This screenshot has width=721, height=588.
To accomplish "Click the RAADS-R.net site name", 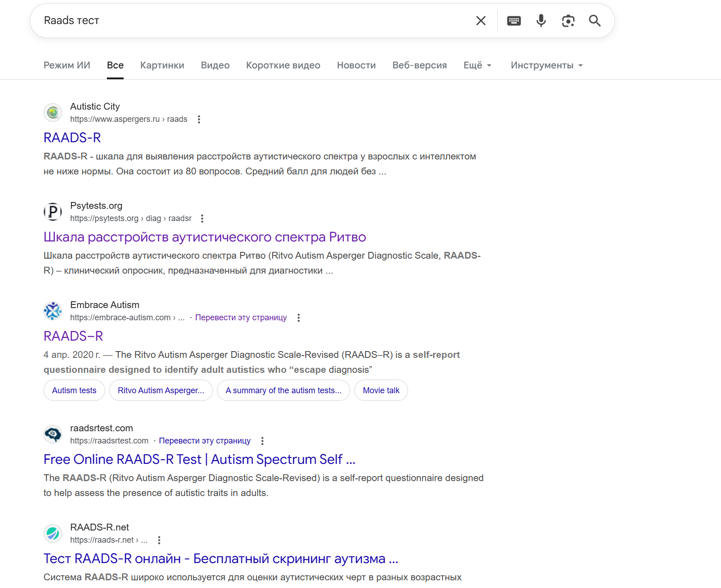I will point(100,527).
